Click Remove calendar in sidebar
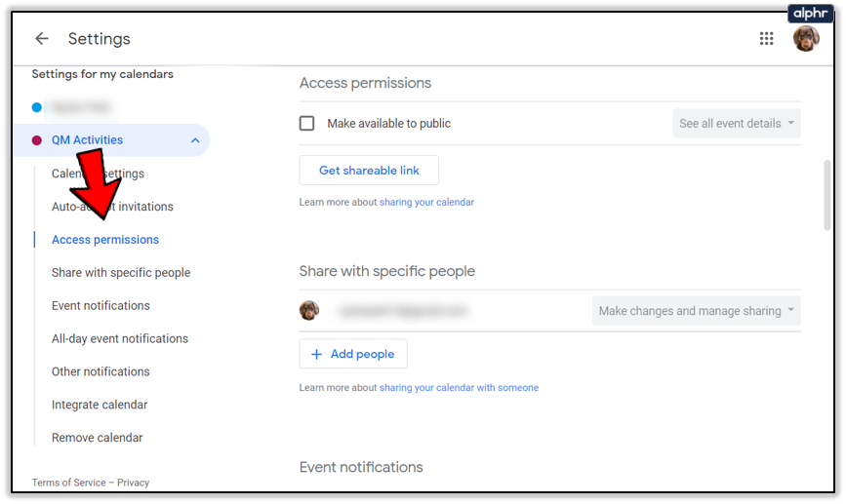This screenshot has height=504, width=846. [x=97, y=438]
